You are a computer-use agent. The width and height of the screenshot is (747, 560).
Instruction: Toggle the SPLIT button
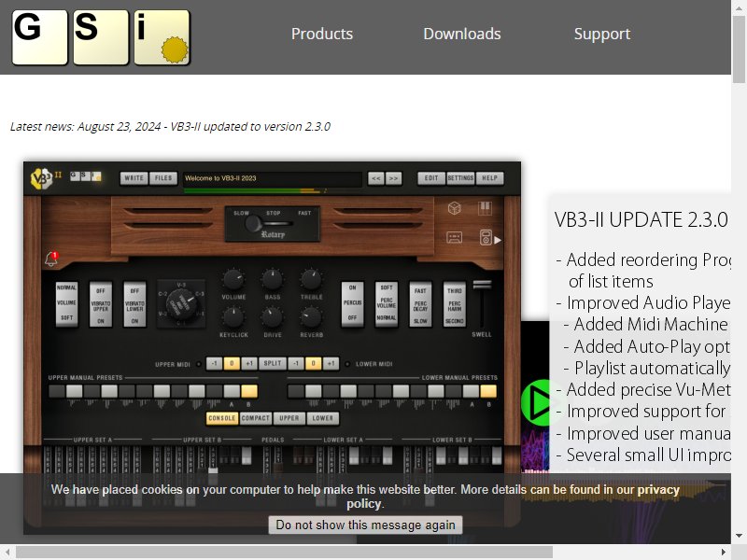pyautogui.click(x=273, y=364)
